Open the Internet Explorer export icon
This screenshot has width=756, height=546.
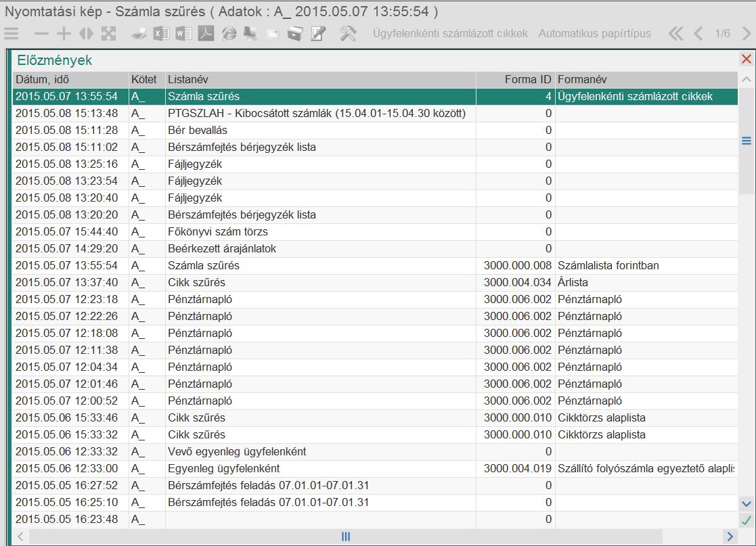point(229,34)
